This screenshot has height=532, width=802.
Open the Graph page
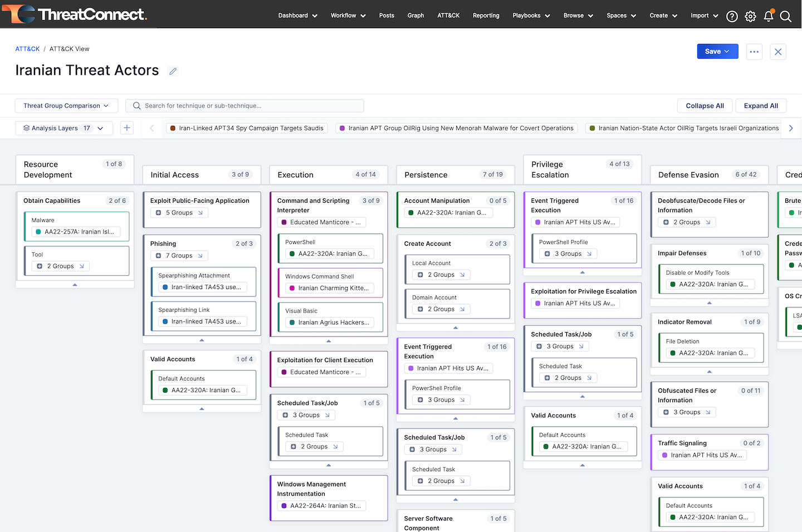click(x=415, y=16)
